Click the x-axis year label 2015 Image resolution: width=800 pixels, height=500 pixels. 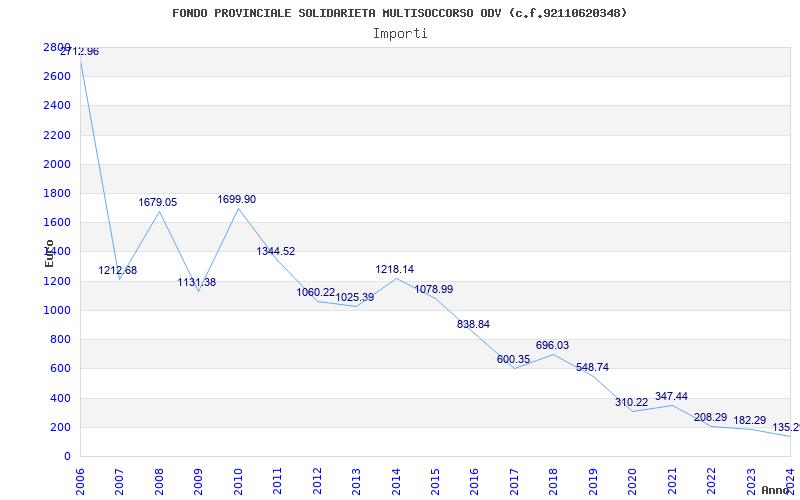[435, 482]
